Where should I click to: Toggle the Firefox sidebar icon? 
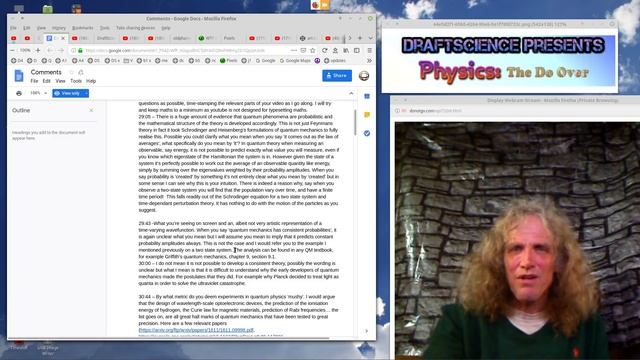356,50
